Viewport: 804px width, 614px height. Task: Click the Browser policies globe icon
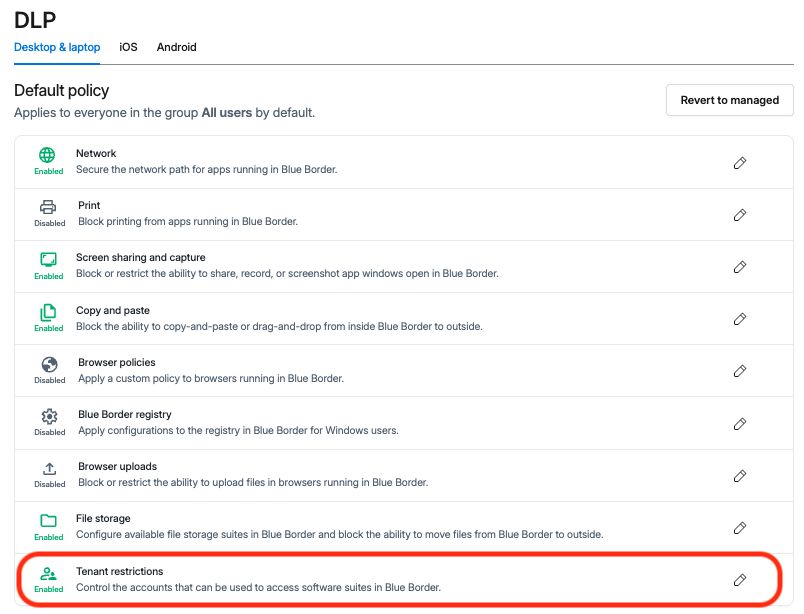pyautogui.click(x=49, y=364)
